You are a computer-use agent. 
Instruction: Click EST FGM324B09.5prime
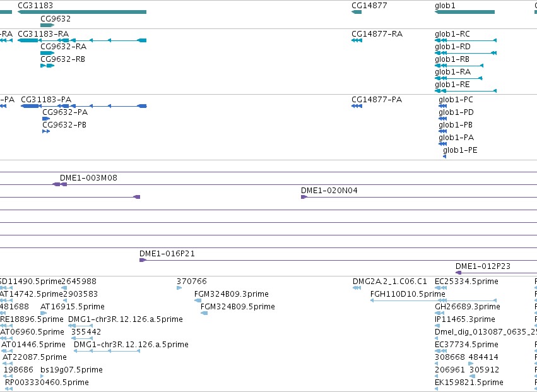point(238,307)
